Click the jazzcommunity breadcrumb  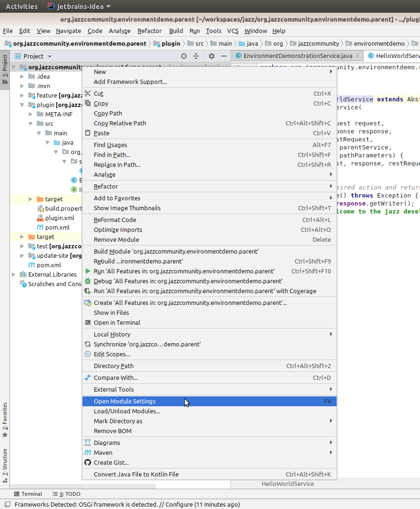pyautogui.click(x=314, y=43)
